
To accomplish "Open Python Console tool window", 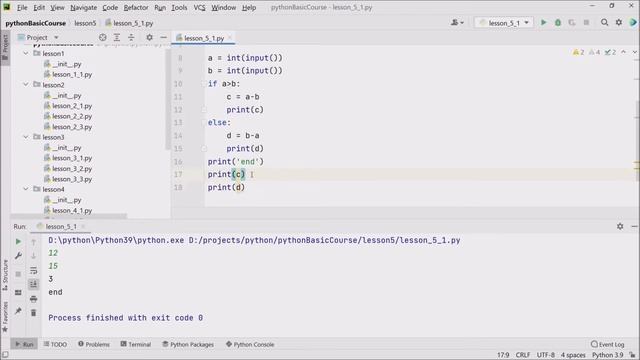I will click(250, 344).
